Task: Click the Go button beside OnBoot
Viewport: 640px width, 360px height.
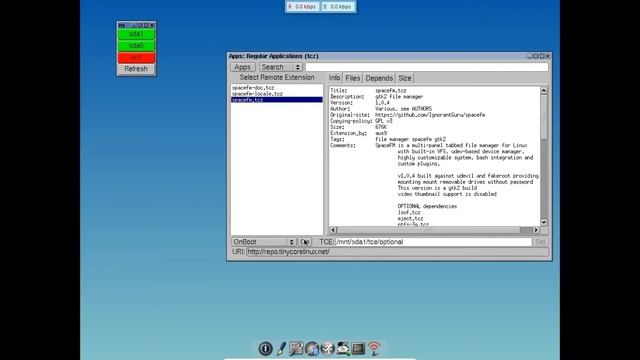Action: [305, 242]
